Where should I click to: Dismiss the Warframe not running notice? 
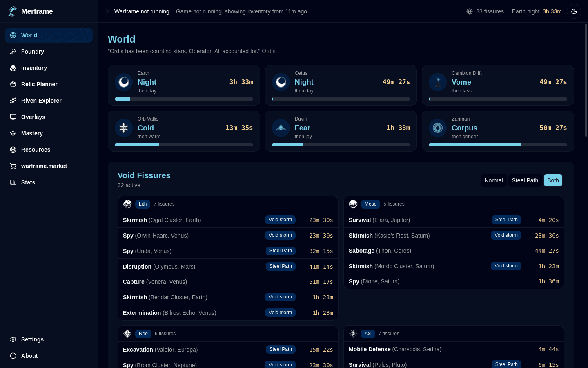coord(108,11)
